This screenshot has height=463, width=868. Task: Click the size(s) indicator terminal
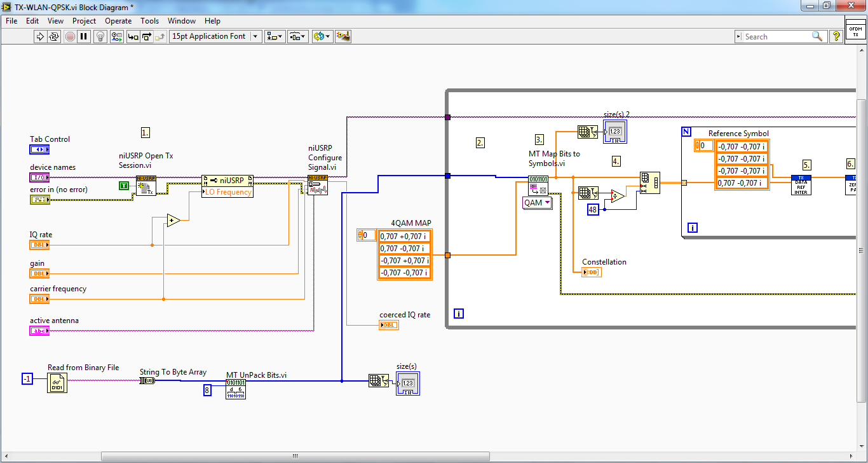pos(408,384)
